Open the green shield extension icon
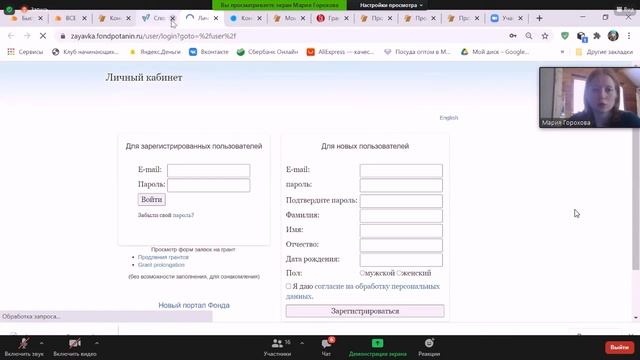 [565, 36]
